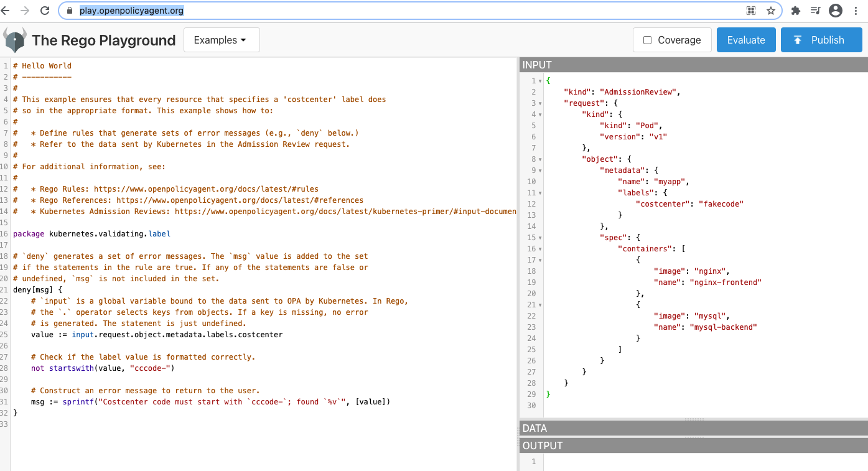
Task: Click the browser back arrow
Action: point(6,11)
